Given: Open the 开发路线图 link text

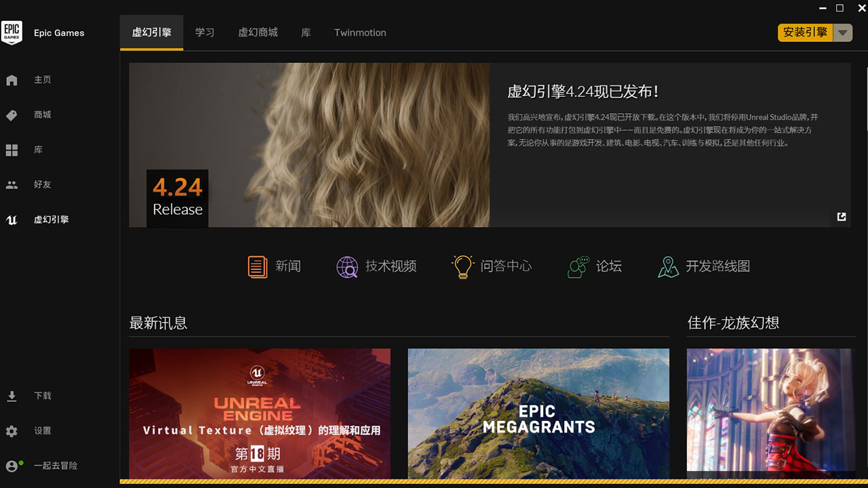Looking at the screenshot, I should pyautogui.click(x=718, y=266).
